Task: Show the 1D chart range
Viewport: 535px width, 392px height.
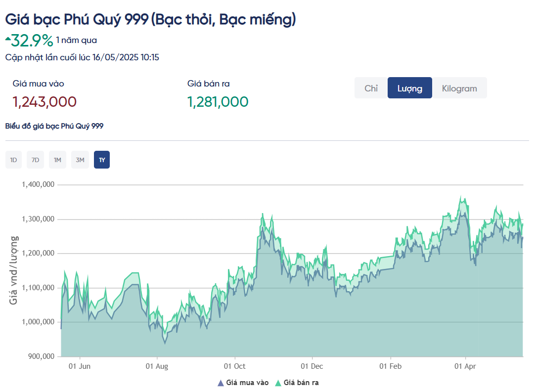Action: pos(14,160)
